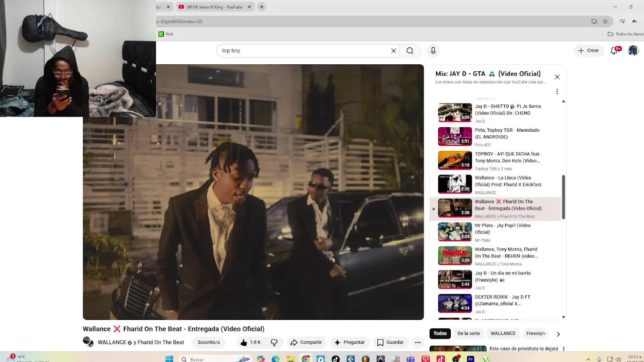
Task: Play DEXTER REMIX - Jay D video
Action: coord(496,303)
